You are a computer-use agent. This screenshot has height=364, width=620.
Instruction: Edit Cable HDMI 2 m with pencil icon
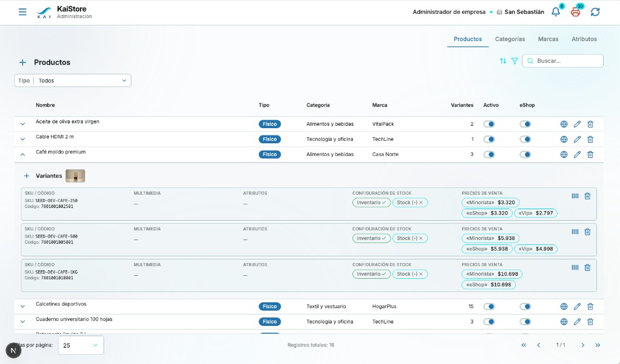pyautogui.click(x=577, y=139)
